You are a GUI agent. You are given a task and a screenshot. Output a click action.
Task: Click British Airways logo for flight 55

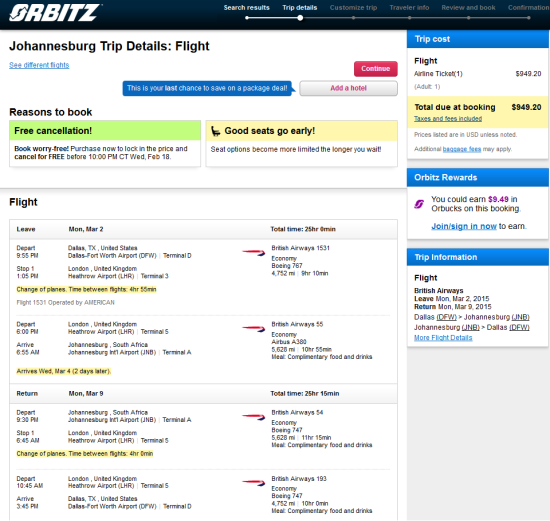[253, 328]
